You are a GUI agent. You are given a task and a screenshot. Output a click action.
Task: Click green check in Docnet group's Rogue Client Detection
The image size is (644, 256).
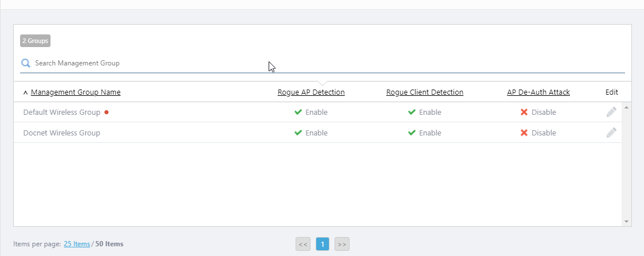[412, 133]
